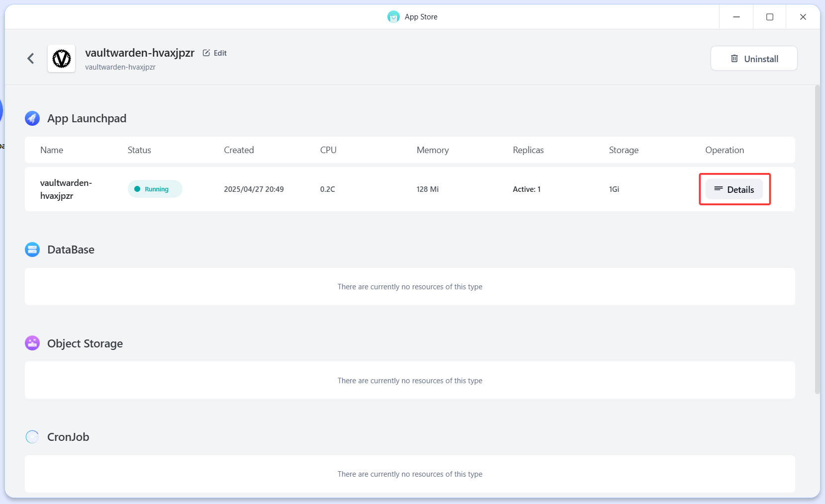The height and width of the screenshot is (504, 825).
Task: Close the App Store window
Action: tap(803, 17)
